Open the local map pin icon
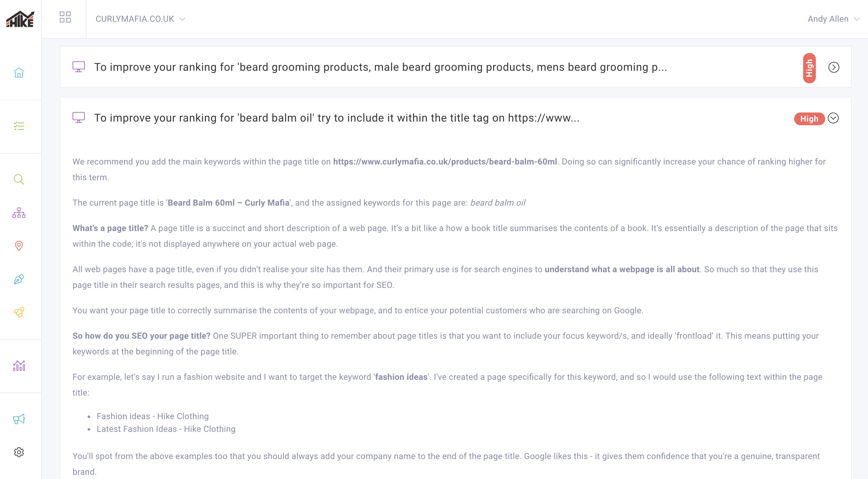Image resolution: width=868 pixels, height=479 pixels. (x=19, y=246)
